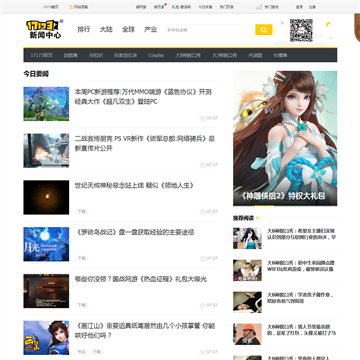
Task: Click 注册 in top utility bar
Action: 312,7
